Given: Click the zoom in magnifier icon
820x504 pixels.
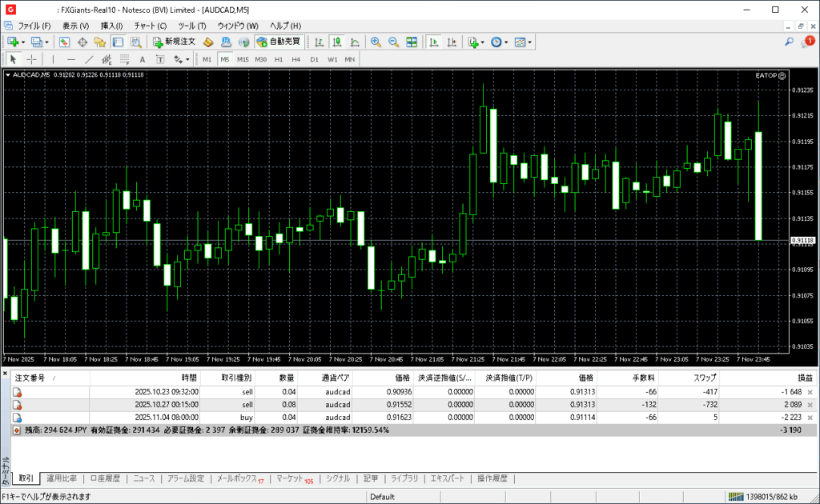Looking at the screenshot, I should 376,42.
